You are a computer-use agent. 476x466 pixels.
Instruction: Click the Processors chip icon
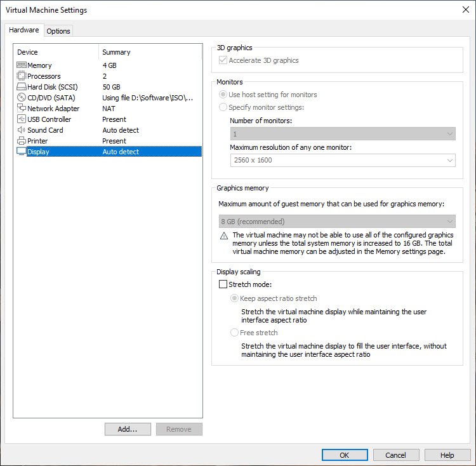point(21,76)
